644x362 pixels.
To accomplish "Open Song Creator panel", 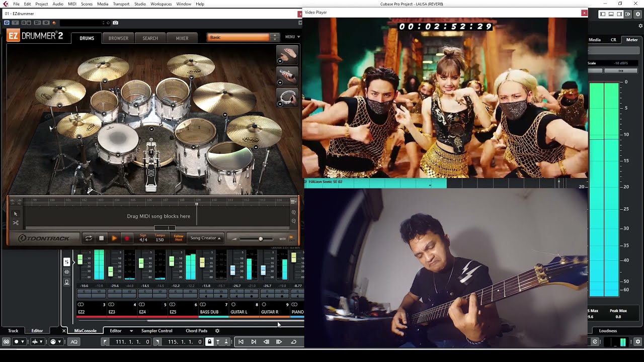I will (x=205, y=238).
